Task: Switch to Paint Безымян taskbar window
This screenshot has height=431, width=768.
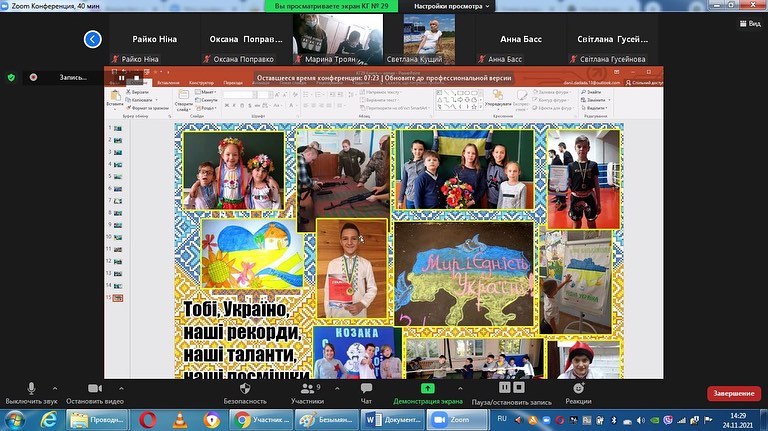Action: [327, 420]
